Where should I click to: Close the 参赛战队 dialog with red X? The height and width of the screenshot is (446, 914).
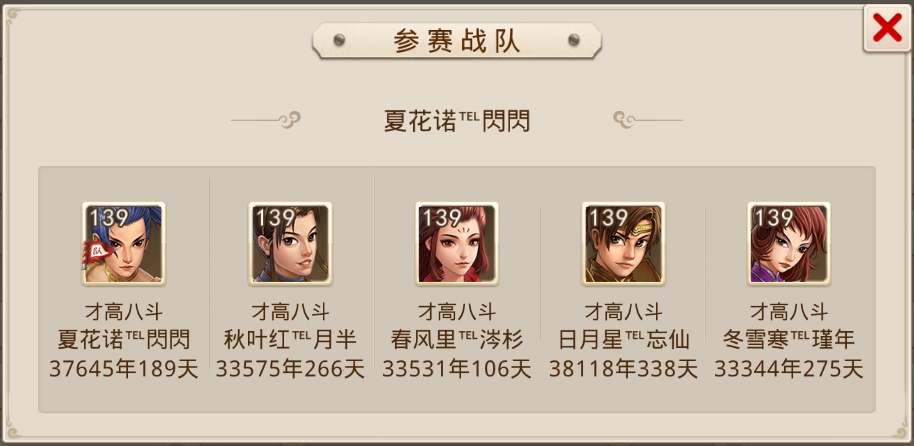tap(887, 28)
